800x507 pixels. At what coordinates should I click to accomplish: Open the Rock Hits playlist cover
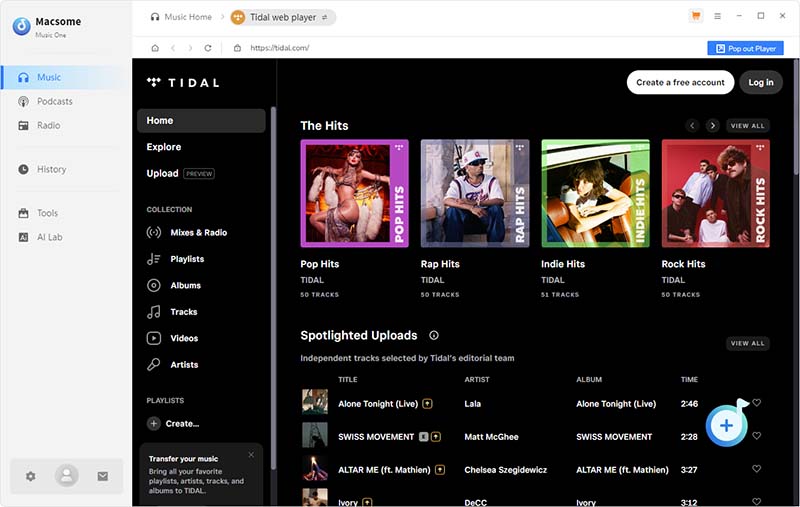(716, 193)
